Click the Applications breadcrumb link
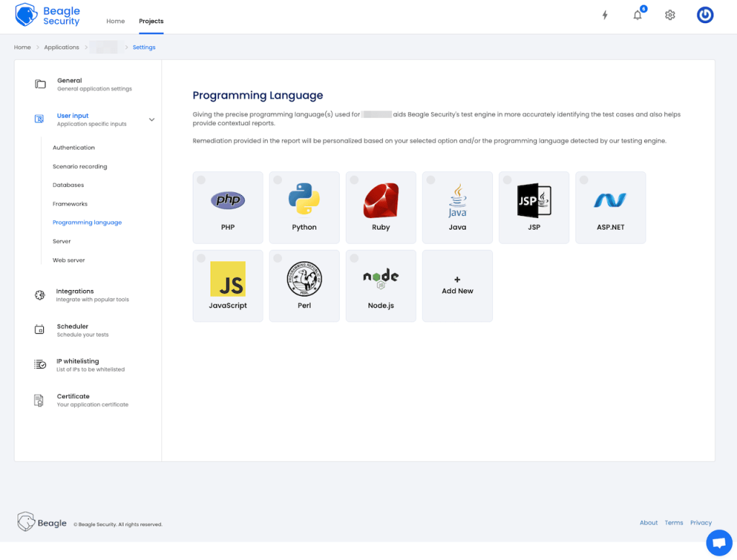The height and width of the screenshot is (560, 737). tap(62, 47)
